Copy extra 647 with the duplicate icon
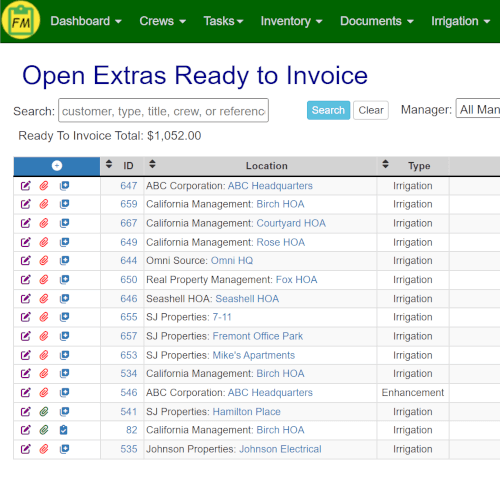500x500 pixels. (64, 186)
